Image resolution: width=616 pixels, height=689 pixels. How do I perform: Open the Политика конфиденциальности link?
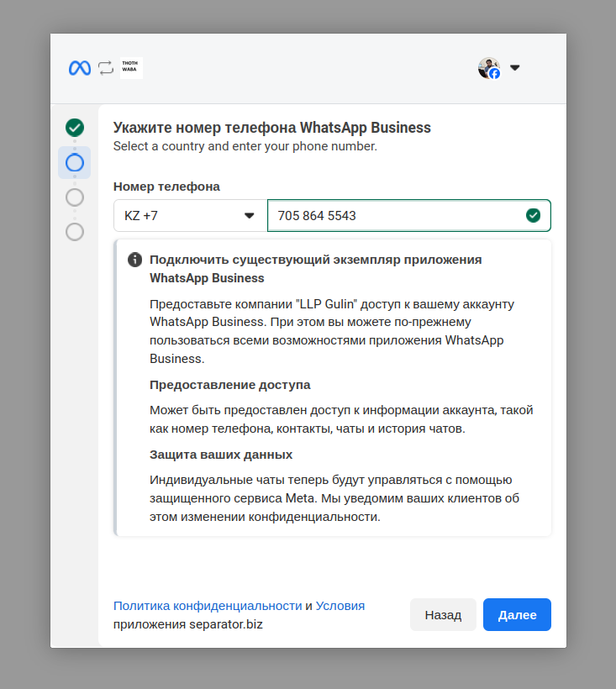click(208, 606)
